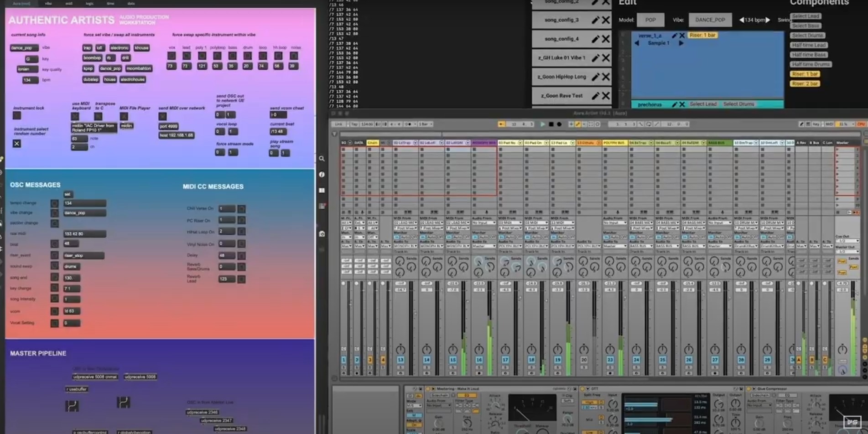868x434 pixels.
Task: Toggle the use MIDI keyboard checkbox
Action: (x=75, y=117)
